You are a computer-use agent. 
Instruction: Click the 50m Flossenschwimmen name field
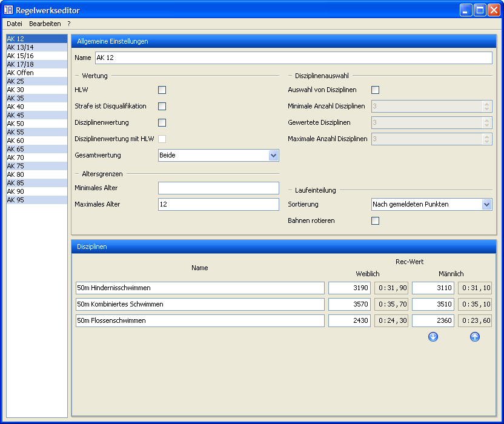coord(200,321)
